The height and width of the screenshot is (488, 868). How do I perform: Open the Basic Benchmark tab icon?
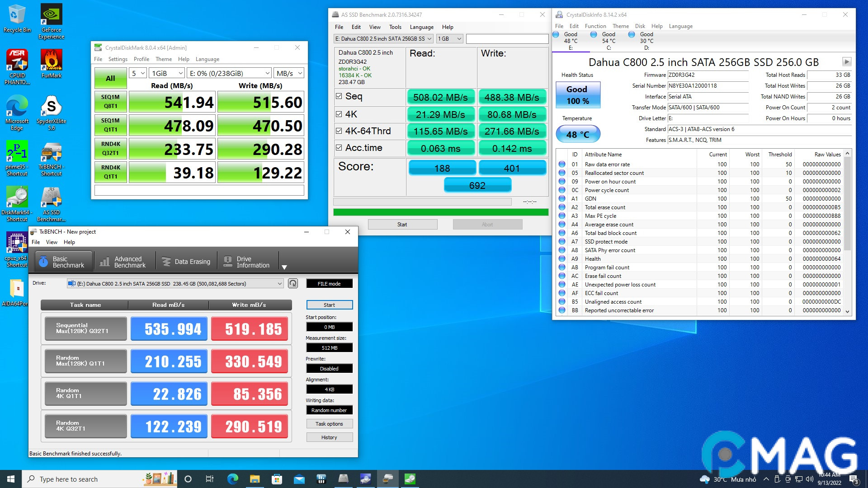(x=43, y=262)
